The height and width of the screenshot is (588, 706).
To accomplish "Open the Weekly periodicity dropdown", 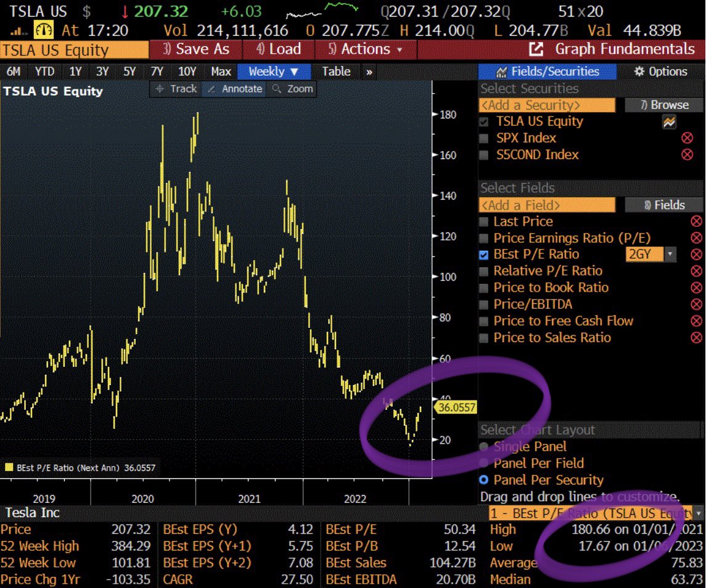I will coord(274,71).
